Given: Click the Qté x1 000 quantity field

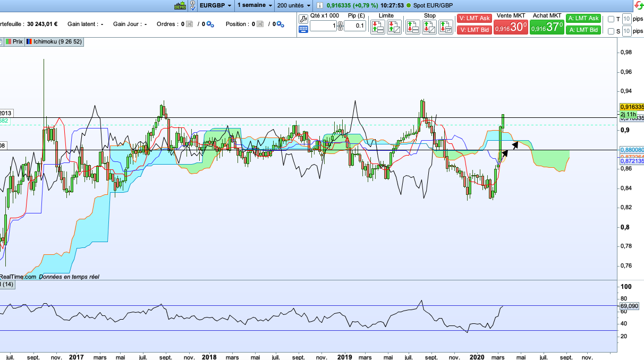Looking at the screenshot, I should click(323, 26).
